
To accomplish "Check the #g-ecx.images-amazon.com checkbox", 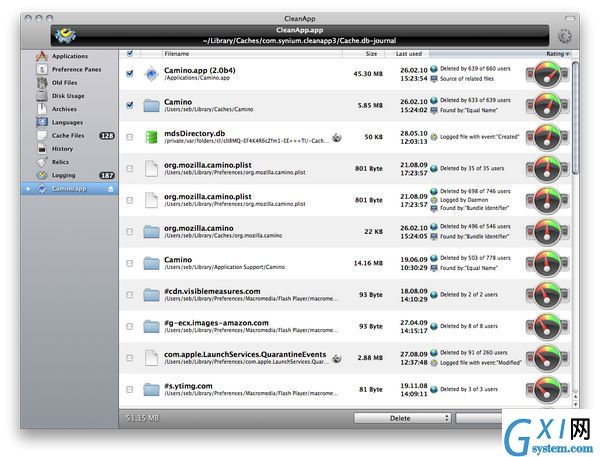I will [130, 326].
